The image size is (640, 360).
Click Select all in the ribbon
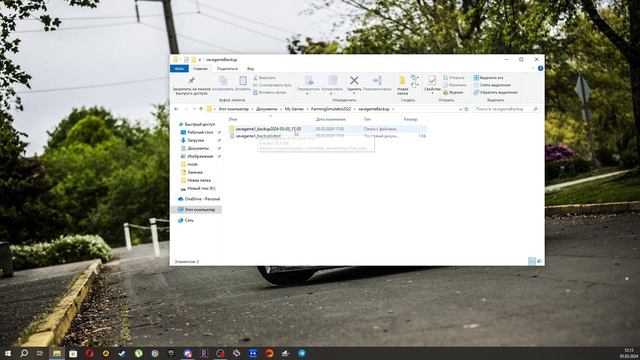488,78
